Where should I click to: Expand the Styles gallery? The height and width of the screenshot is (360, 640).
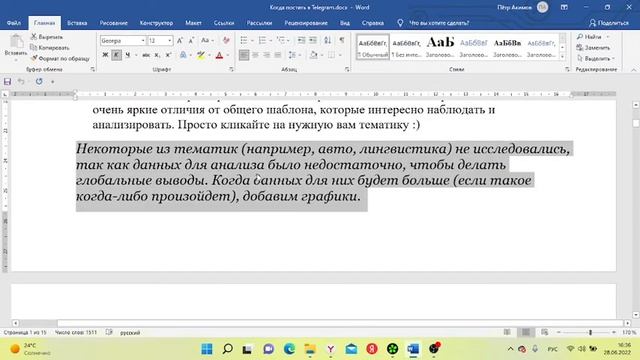[562, 57]
